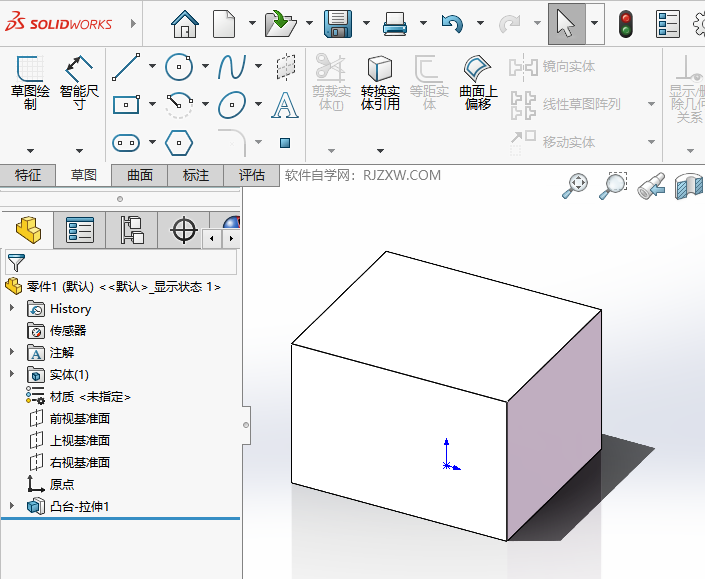The width and height of the screenshot is (705, 579).
Task: Select the Text letter A tool
Action: [x=285, y=105]
